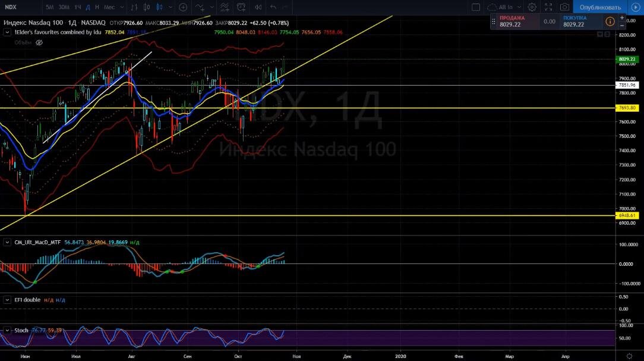Click the 0.00 spread value in trade panel
This screenshot has width=644, height=361.
tap(550, 21)
